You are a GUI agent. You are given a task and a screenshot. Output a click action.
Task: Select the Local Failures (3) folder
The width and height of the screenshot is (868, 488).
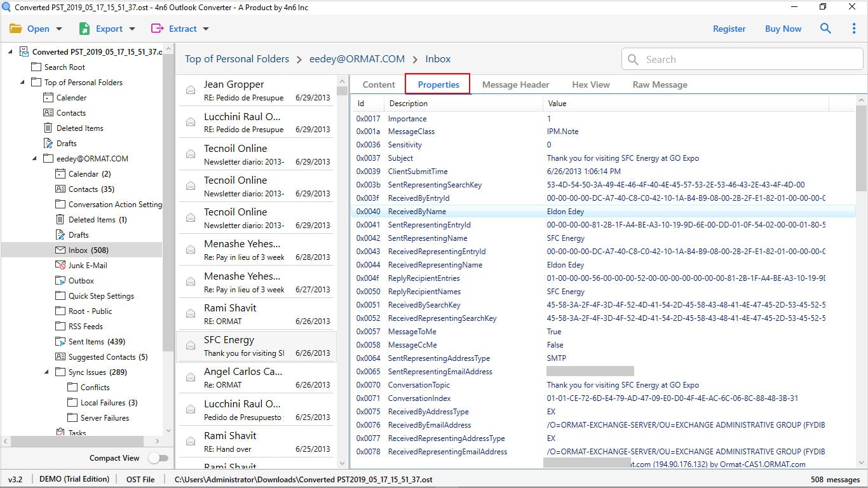109,403
